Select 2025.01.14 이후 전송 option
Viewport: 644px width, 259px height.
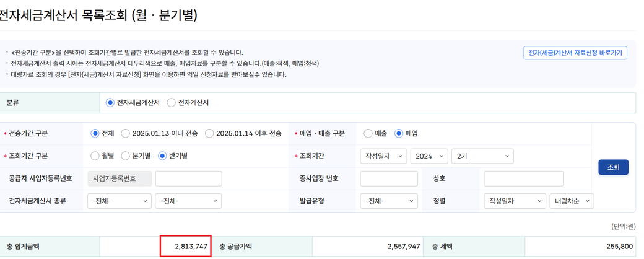[209, 133]
